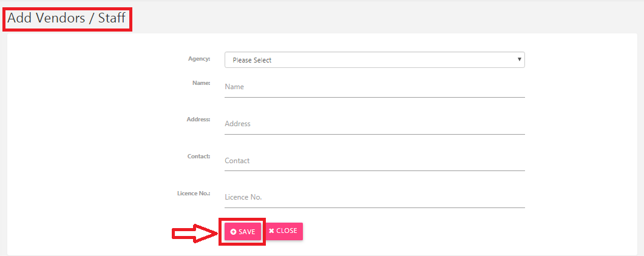
Task: Click the 'Name:' field label
Action: click(x=202, y=83)
